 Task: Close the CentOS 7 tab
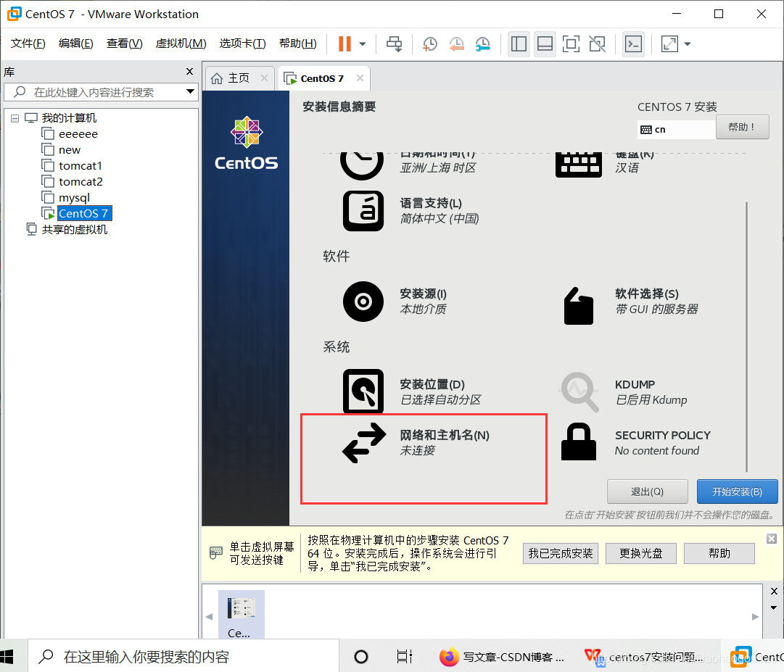tap(360, 78)
